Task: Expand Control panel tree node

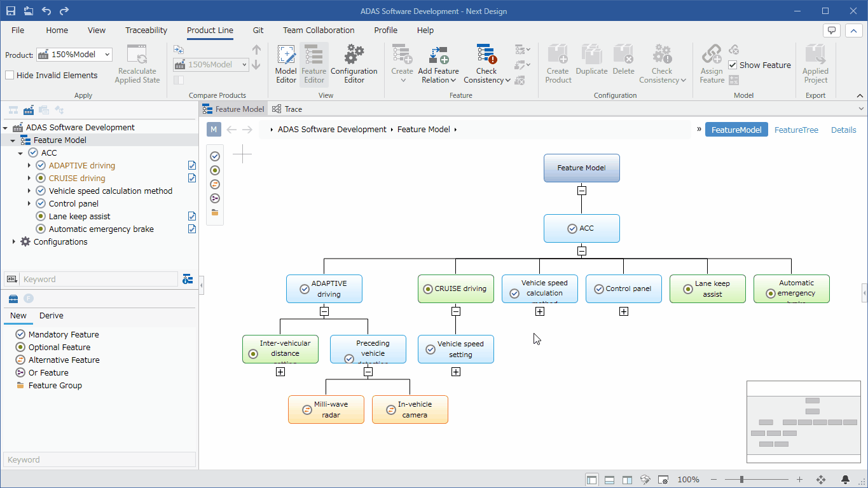Action: tap(29, 203)
